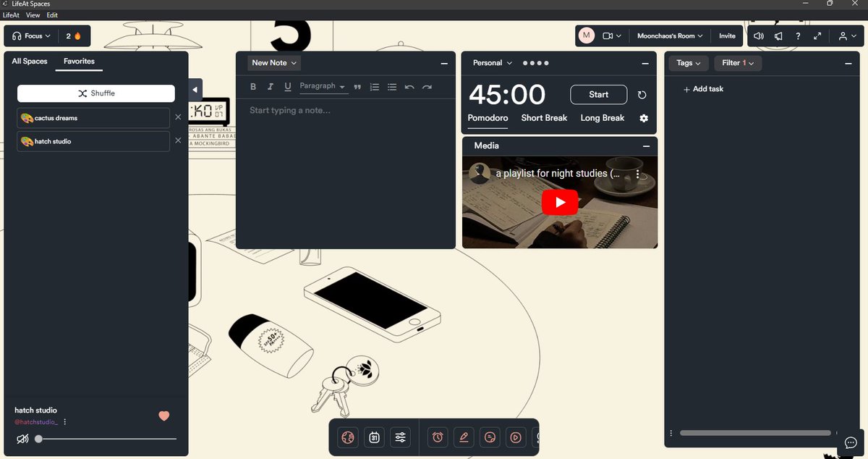Screen dimensions: 868x459
Task: Open the Focus mode dropdown
Action: (x=32, y=35)
